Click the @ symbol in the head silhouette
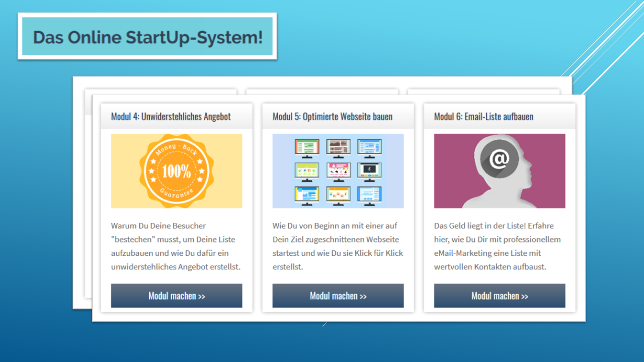The image size is (644, 362). [x=498, y=159]
